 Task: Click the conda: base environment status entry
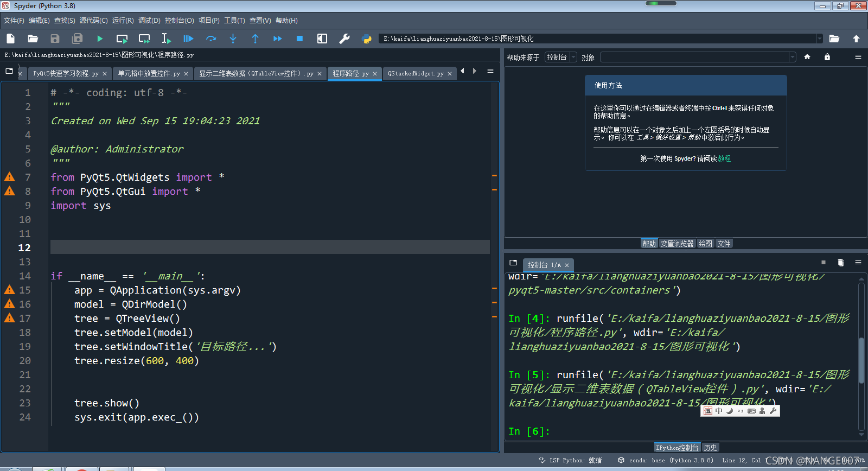(666, 460)
